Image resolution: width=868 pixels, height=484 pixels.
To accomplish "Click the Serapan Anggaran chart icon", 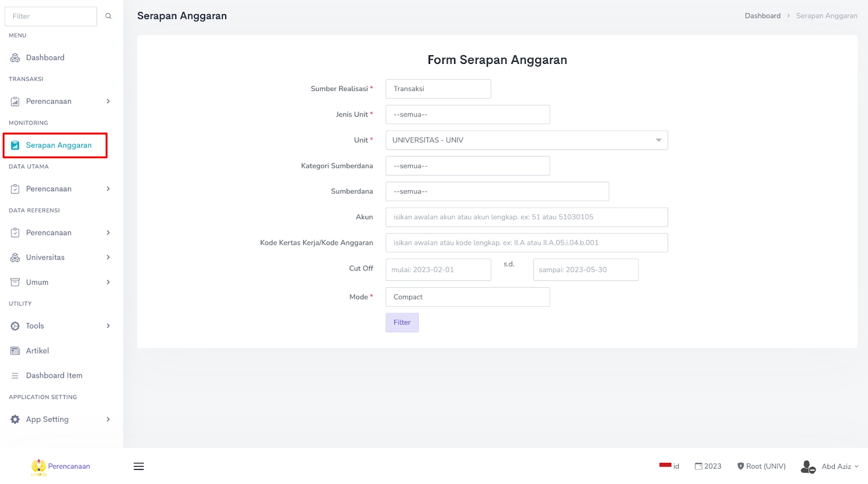I will pyautogui.click(x=15, y=145).
